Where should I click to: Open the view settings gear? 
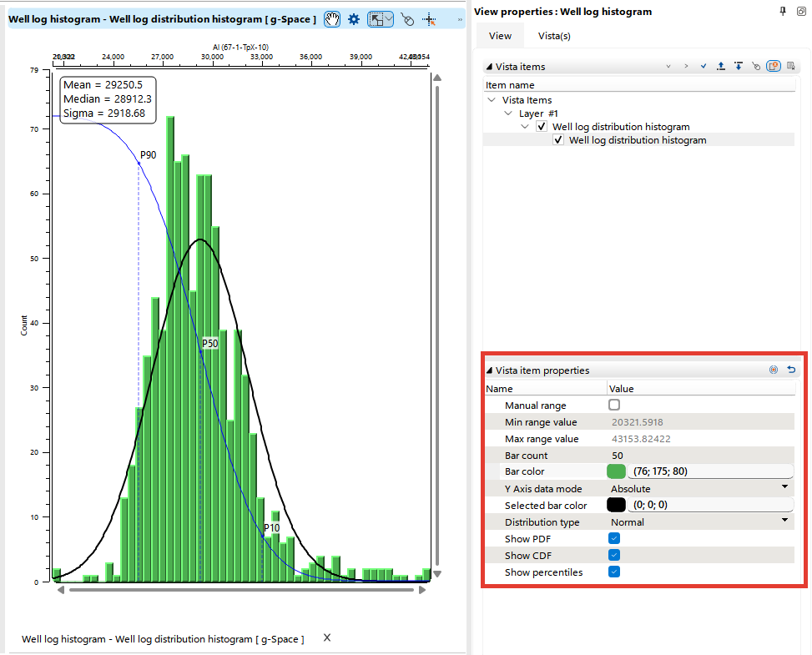tap(354, 19)
